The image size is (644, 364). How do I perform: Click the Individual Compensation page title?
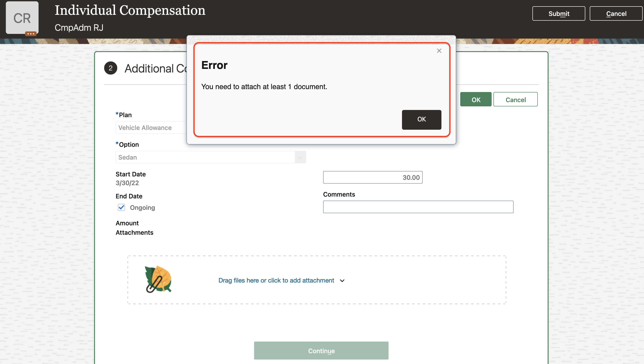click(130, 11)
